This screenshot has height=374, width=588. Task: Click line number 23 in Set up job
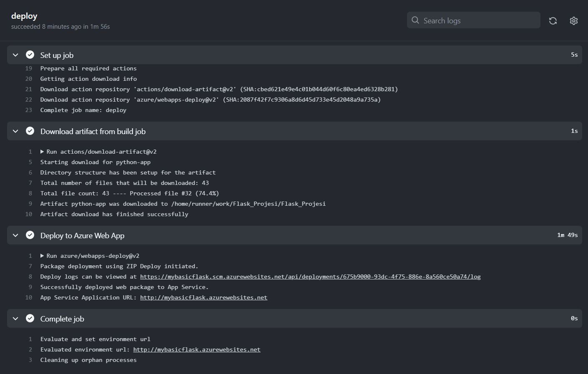click(29, 110)
